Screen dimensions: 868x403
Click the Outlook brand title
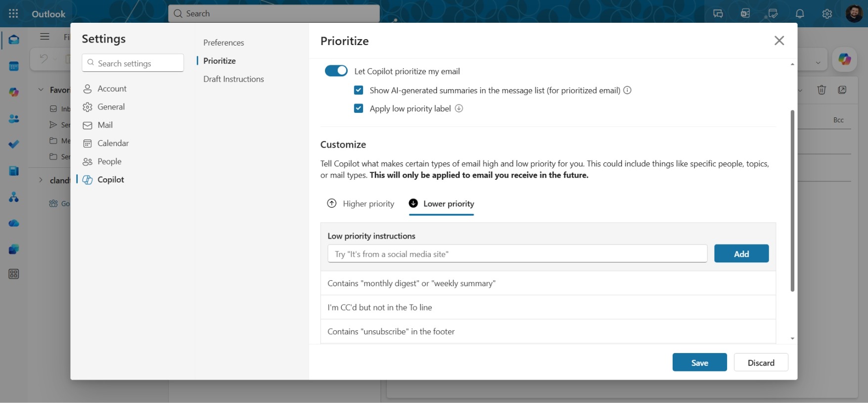(48, 14)
